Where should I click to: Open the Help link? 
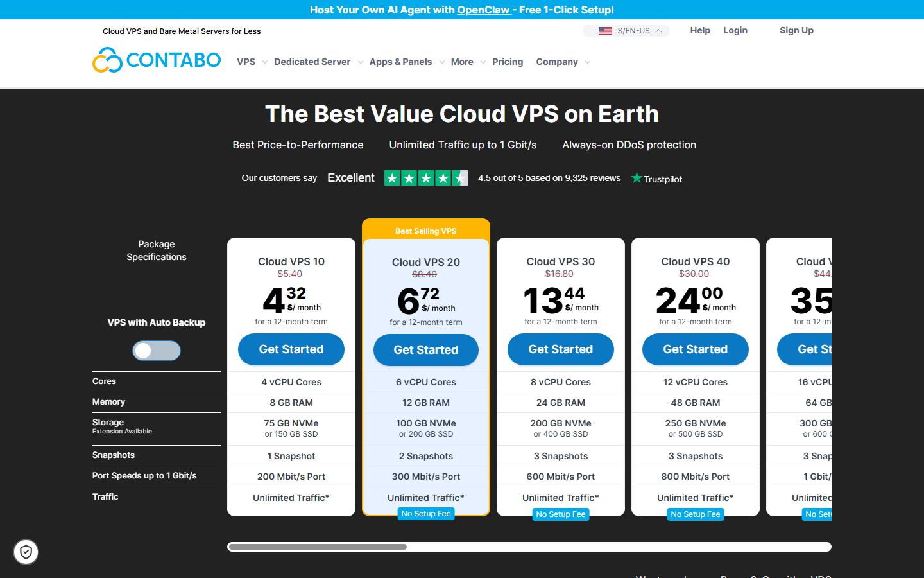pos(700,30)
